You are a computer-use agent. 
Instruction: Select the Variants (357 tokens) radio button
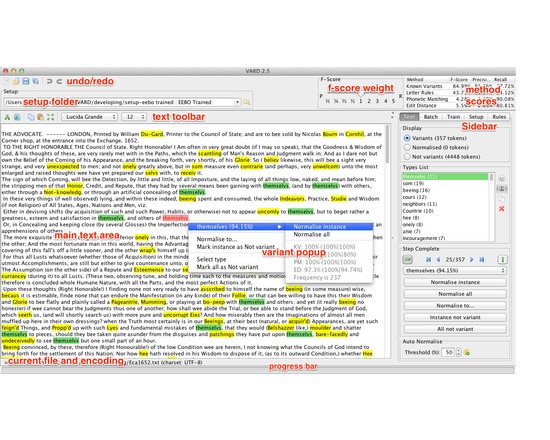point(407,138)
